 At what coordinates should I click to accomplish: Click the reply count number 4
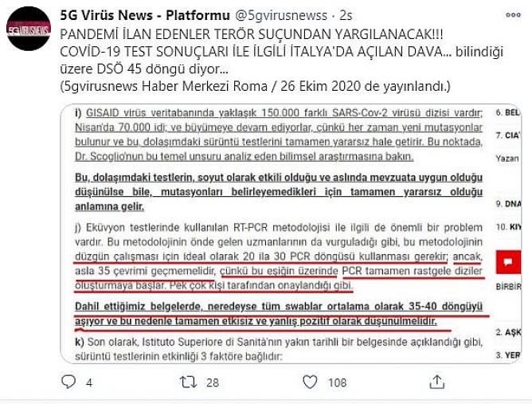point(89,383)
